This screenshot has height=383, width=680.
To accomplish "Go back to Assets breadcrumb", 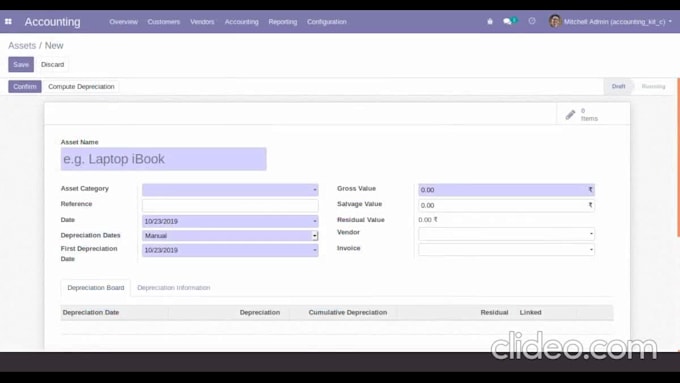I will coord(22,46).
